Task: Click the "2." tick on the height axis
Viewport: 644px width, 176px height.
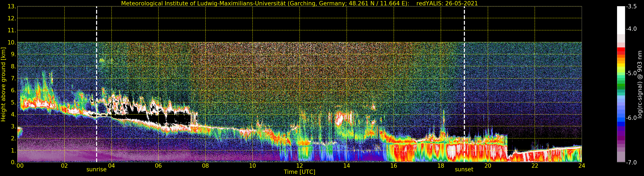Action: [13, 138]
